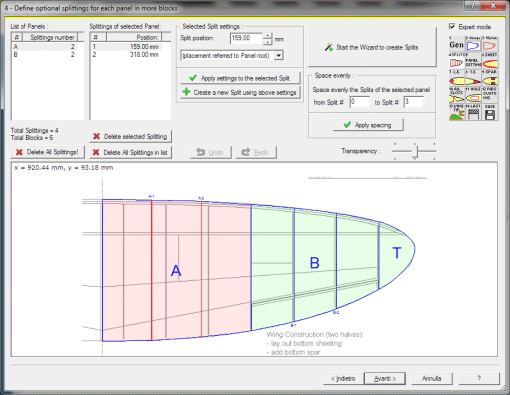Screen dimensions: 510x395
Task: Select panel B in List of Panels
Action: [45, 54]
